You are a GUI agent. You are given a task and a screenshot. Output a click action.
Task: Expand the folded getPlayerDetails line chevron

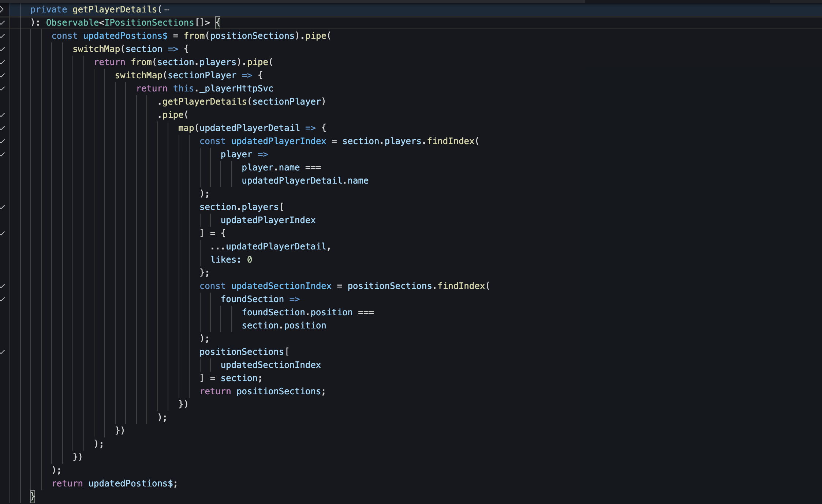2,10
